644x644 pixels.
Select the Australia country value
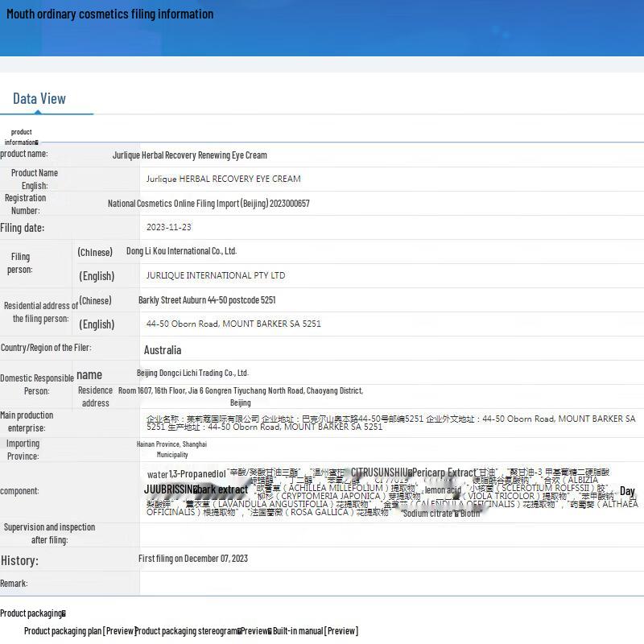point(163,350)
